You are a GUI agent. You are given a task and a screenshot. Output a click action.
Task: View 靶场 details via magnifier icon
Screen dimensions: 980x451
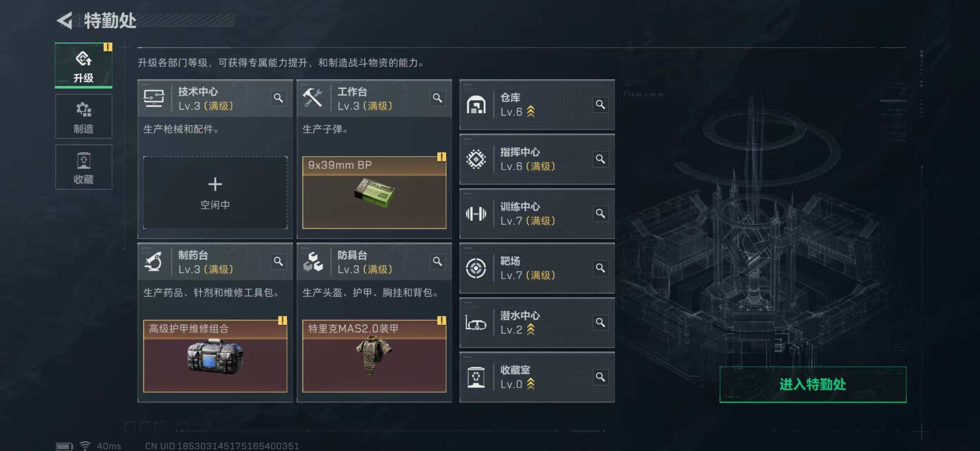point(600,268)
